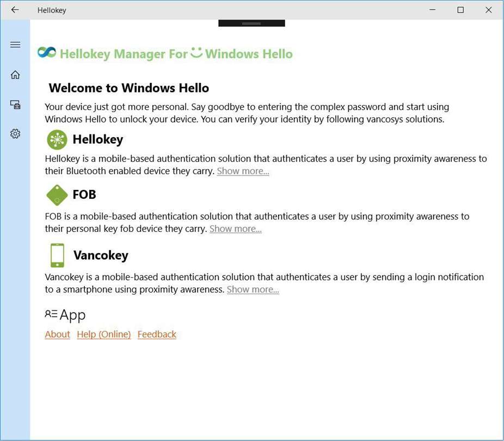Click the Windows Hello smiley icon

click(196, 52)
